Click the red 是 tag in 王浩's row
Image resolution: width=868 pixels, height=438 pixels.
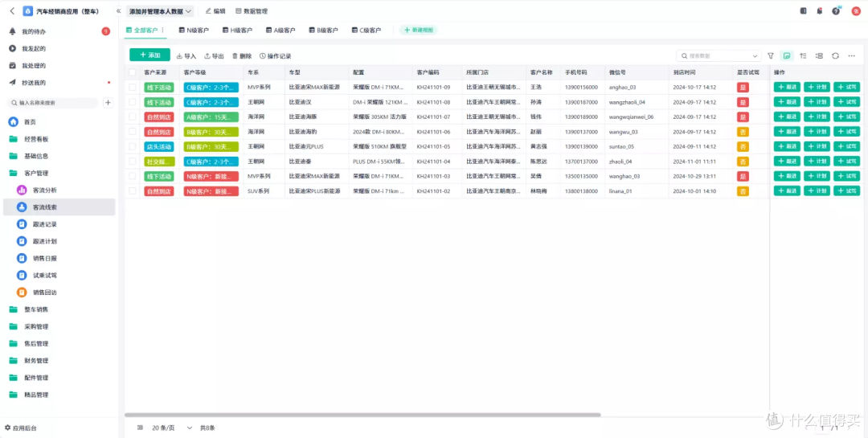743,87
